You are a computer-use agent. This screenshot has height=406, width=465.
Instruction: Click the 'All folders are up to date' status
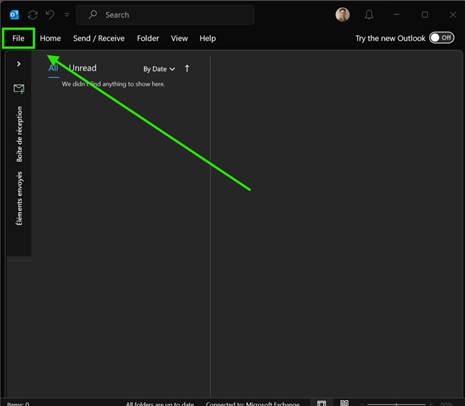[x=160, y=403]
